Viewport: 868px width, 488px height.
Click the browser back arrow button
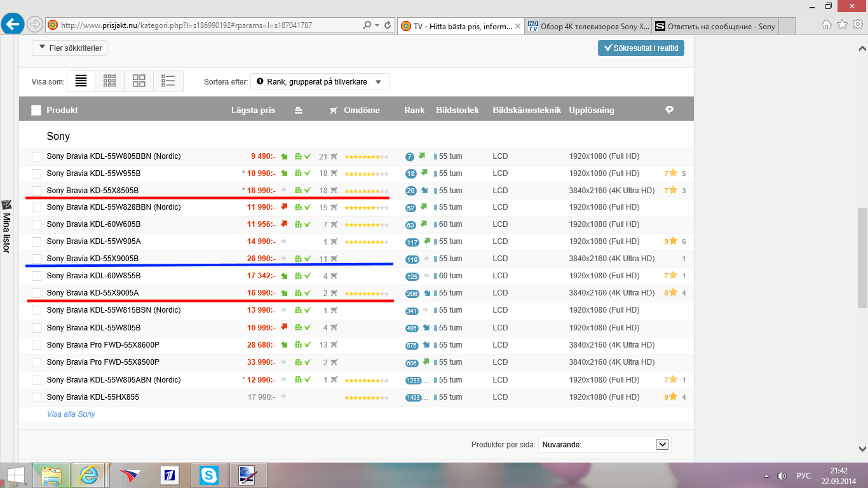coord(13,25)
